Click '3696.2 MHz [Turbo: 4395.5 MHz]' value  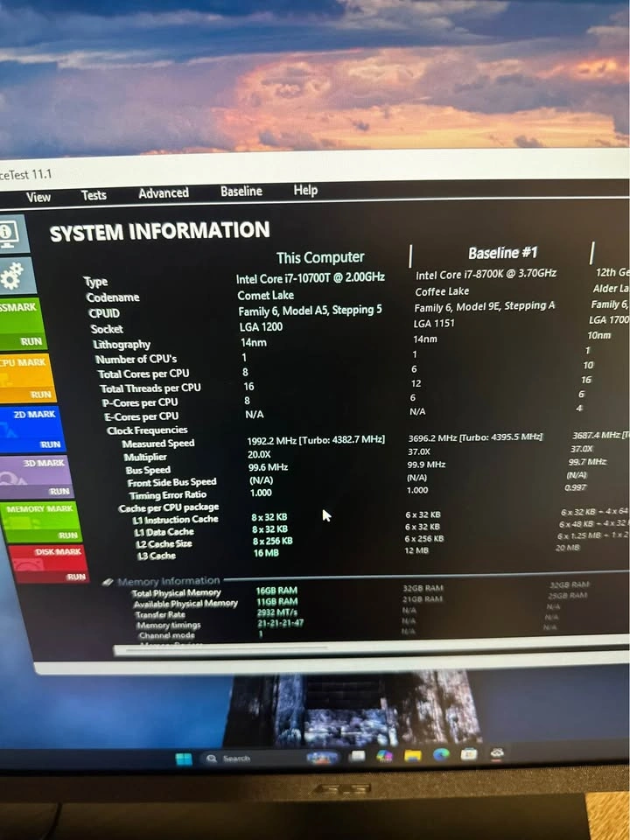click(475, 437)
